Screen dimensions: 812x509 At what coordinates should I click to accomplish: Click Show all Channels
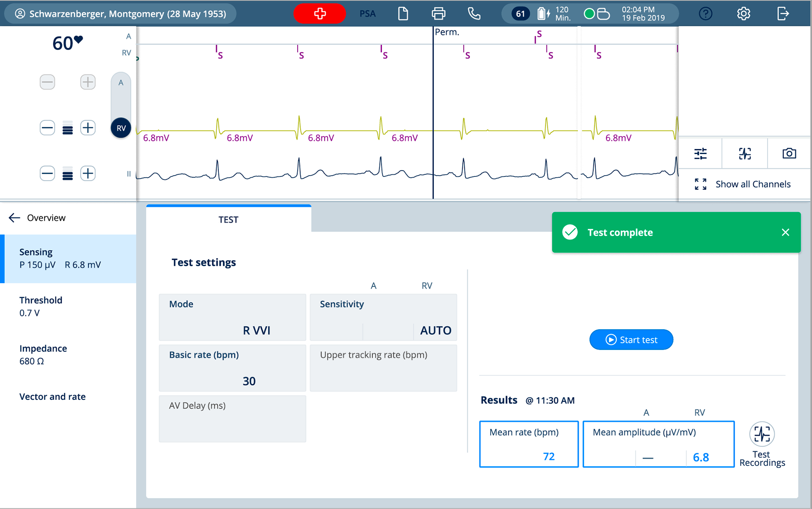743,184
